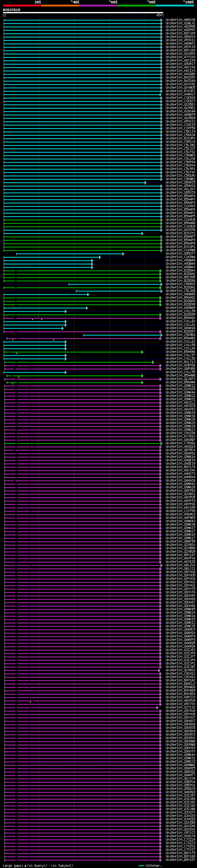
Task: Open the UniRef100_B8Y175 hit label
Action: (180, 853)
